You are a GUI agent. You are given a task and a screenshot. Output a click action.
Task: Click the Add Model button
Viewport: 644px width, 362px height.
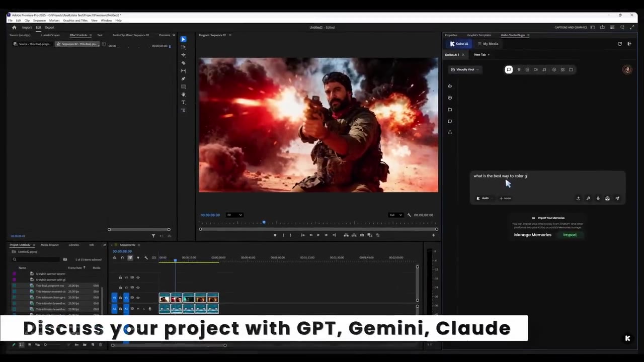[506, 198]
